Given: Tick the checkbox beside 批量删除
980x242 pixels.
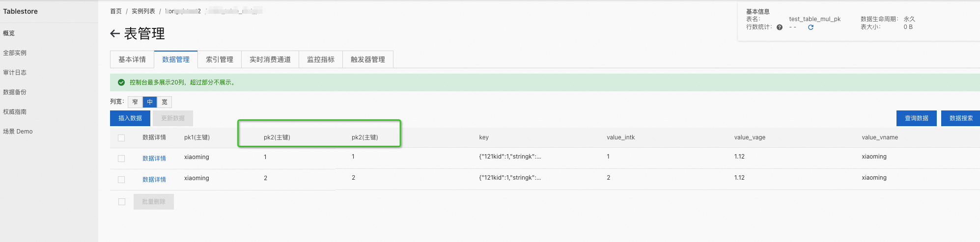Looking at the screenshot, I should click(x=122, y=202).
